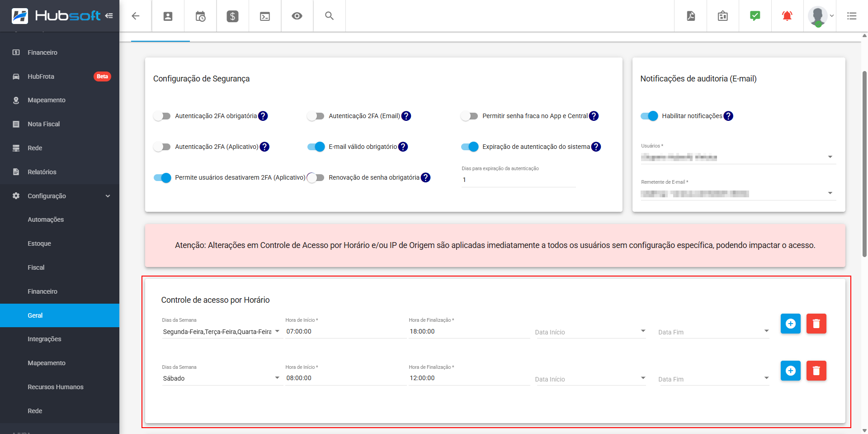Open the Integrações submenu item
This screenshot has height=434, width=868.
(44, 339)
